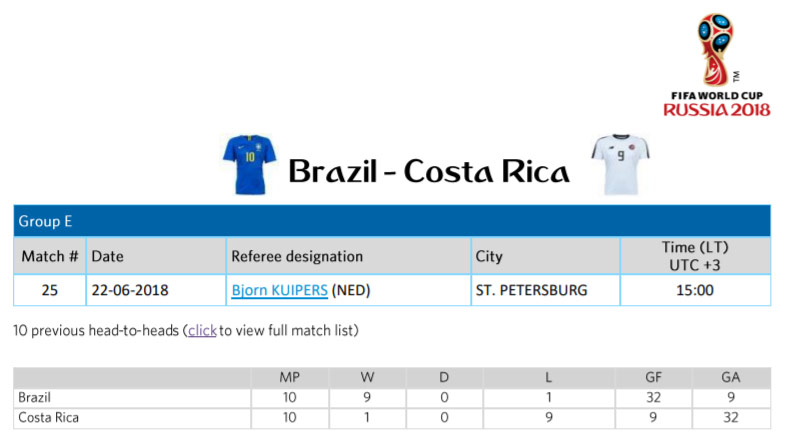Image resolution: width=807 pixels, height=448 pixels.
Task: Open the Bjorn KUIPERS referee link
Action: [x=279, y=290]
